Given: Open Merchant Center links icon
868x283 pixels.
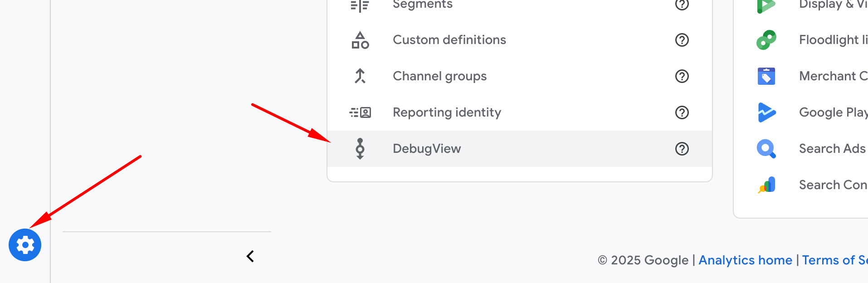Looking at the screenshot, I should [766, 76].
